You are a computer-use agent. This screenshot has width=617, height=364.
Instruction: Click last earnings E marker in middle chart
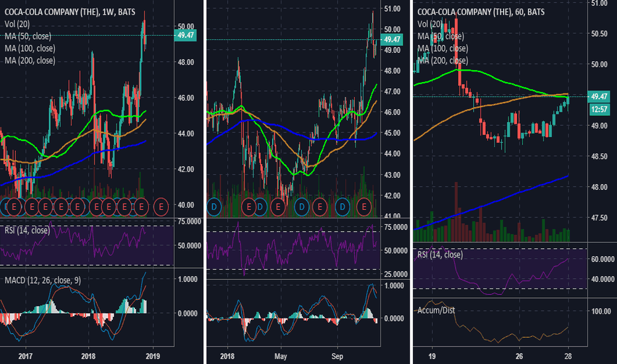tap(364, 206)
